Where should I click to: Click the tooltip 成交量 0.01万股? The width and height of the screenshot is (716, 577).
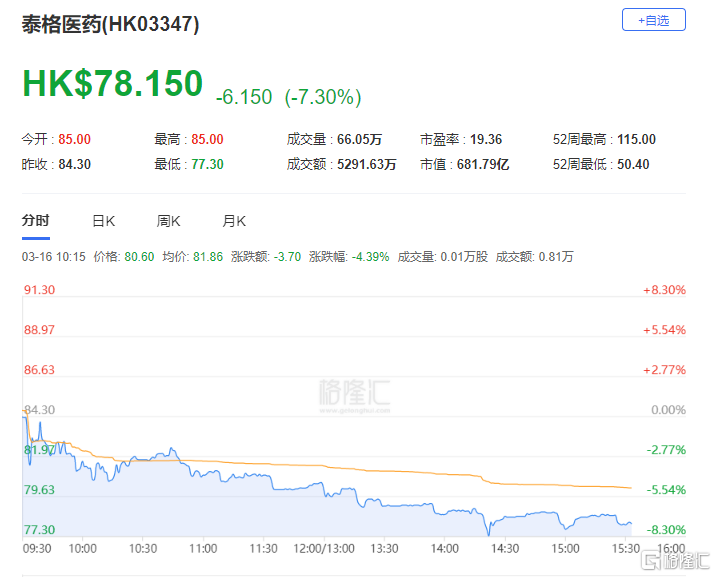tap(464, 257)
